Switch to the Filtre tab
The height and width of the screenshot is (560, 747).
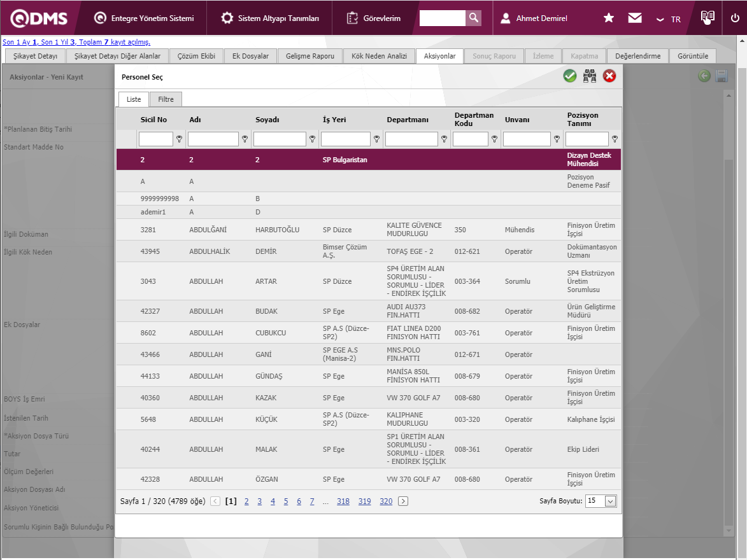point(166,99)
